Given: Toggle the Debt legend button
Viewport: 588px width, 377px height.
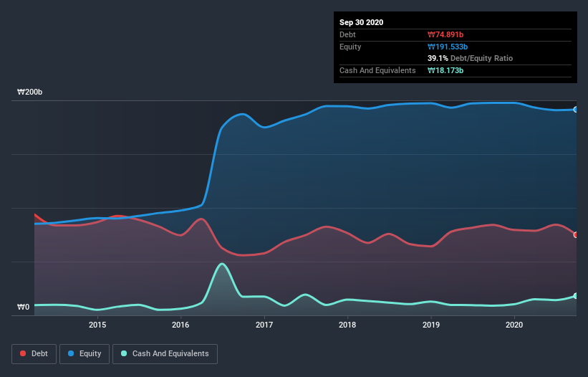Looking at the screenshot, I should pos(34,354).
